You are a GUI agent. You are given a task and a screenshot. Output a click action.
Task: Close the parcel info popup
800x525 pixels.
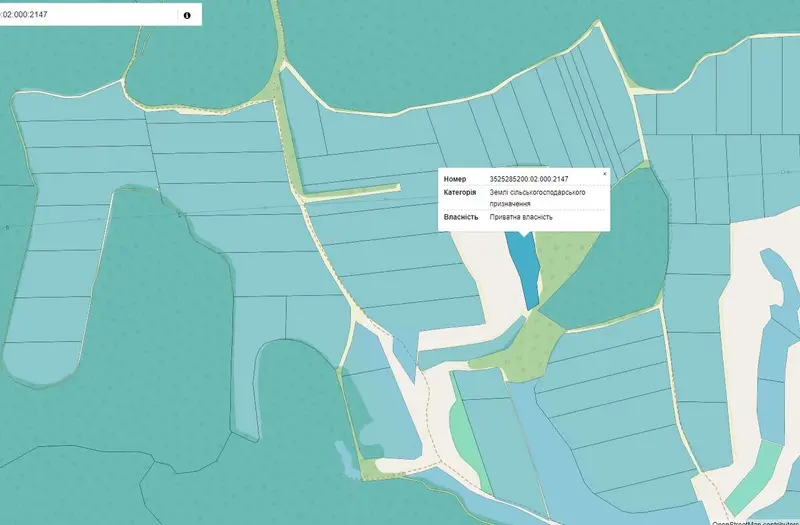click(x=605, y=174)
